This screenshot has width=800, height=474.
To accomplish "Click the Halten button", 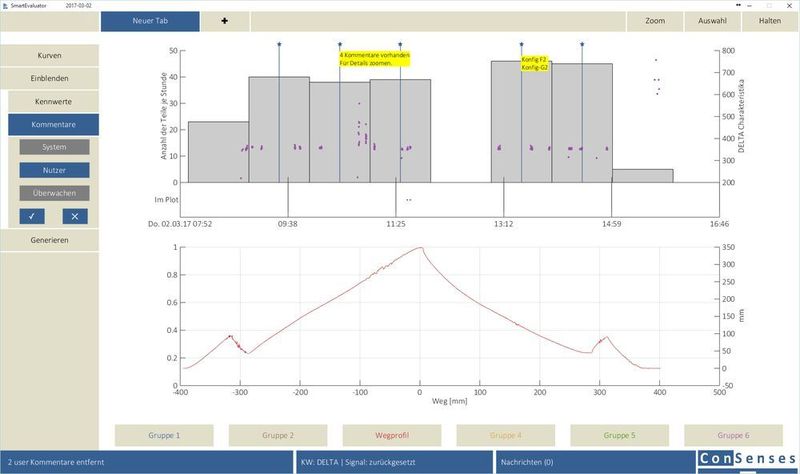I will point(770,21).
